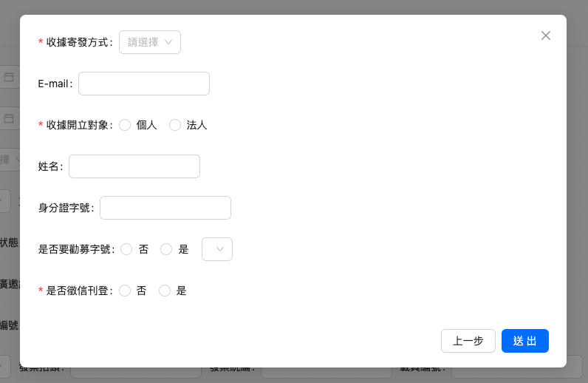
Task: Open the background dropdown at the left edge
Action: pyautogui.click(x=9, y=159)
